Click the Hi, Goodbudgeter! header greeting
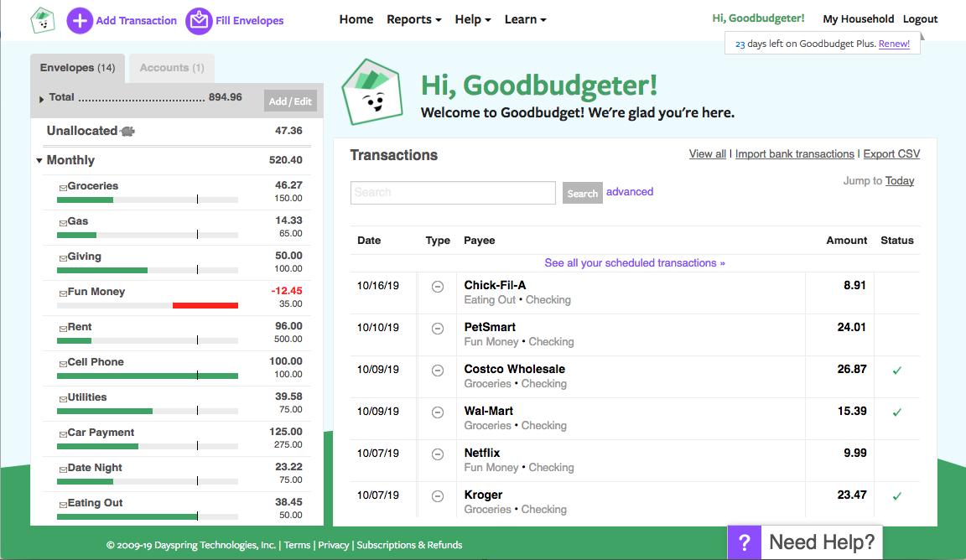 tap(758, 18)
